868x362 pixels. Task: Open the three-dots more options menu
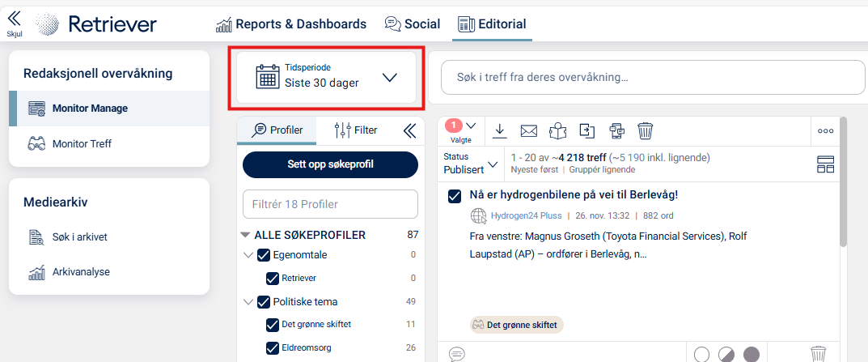(825, 131)
